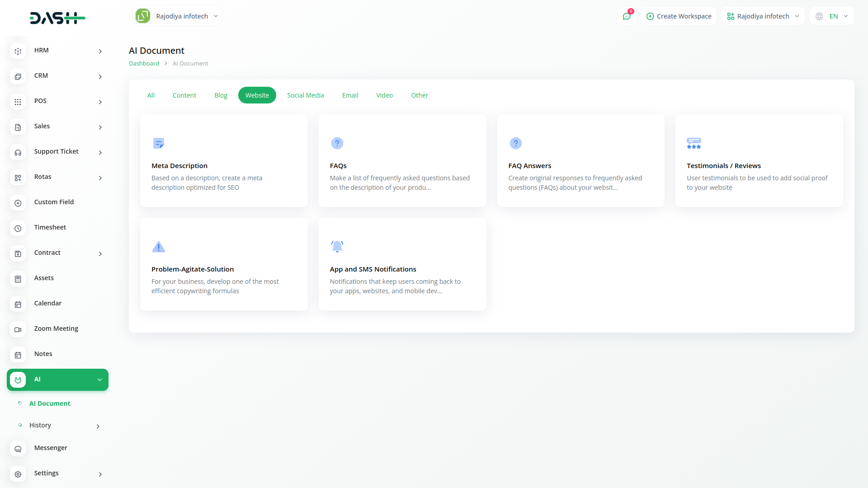The image size is (868, 488).
Task: Click the Timesheet clock icon
Action: (x=18, y=229)
